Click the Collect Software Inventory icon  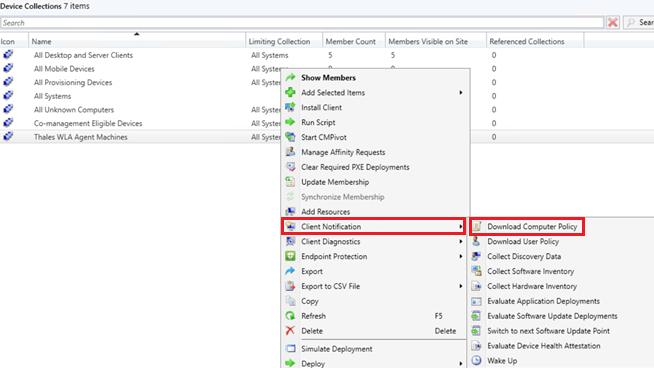click(x=476, y=271)
